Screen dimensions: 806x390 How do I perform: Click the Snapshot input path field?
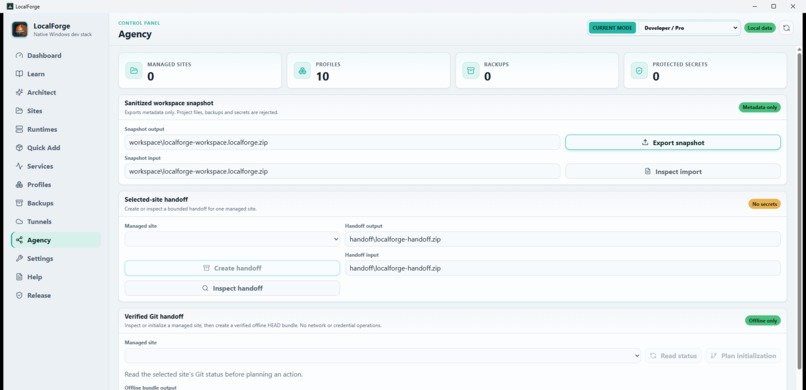342,172
